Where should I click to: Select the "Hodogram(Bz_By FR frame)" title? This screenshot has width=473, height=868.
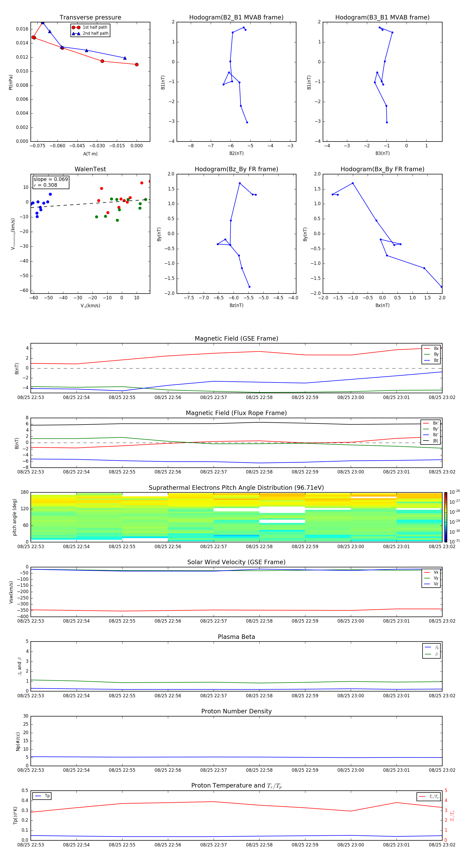[236, 169]
